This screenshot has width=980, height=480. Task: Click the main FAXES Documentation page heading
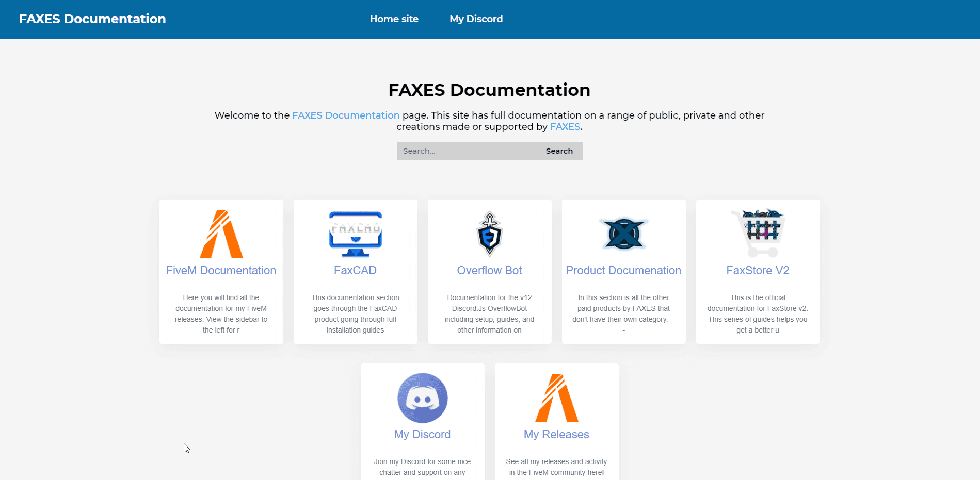(x=490, y=90)
